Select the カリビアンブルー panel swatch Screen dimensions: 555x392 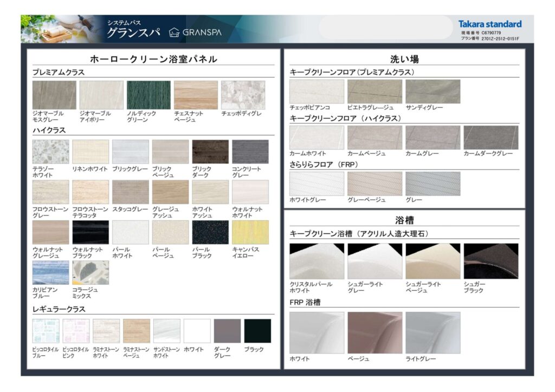[x=50, y=272]
